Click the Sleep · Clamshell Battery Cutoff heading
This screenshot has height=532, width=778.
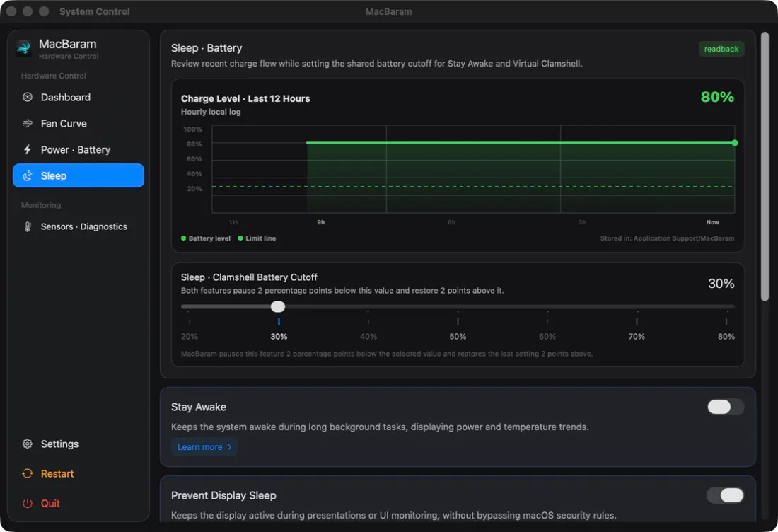pyautogui.click(x=248, y=277)
